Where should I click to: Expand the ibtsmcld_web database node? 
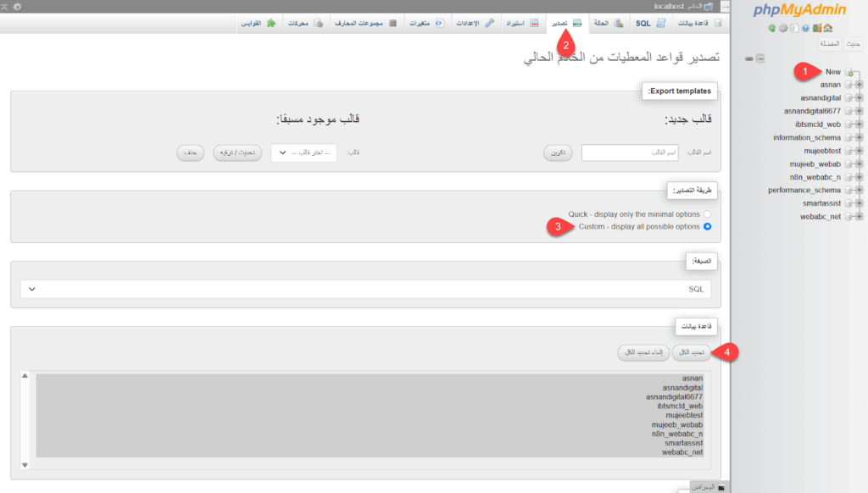(860, 125)
